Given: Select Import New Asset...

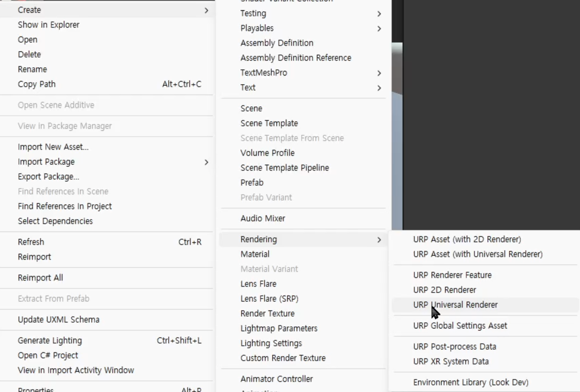Looking at the screenshot, I should (107, 147).
